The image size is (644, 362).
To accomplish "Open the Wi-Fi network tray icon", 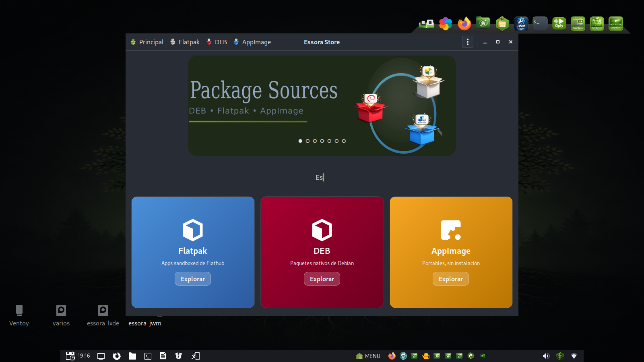I will click(x=574, y=356).
